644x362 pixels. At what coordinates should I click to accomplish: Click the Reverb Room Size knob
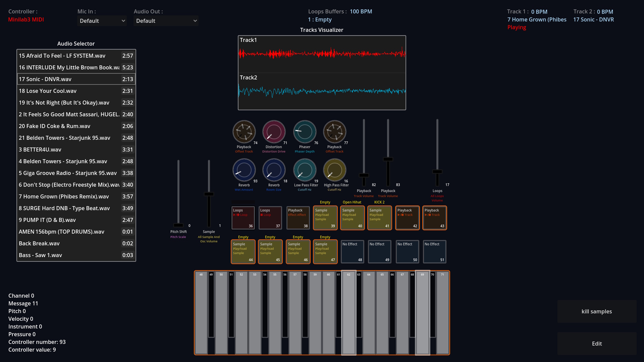(x=274, y=170)
